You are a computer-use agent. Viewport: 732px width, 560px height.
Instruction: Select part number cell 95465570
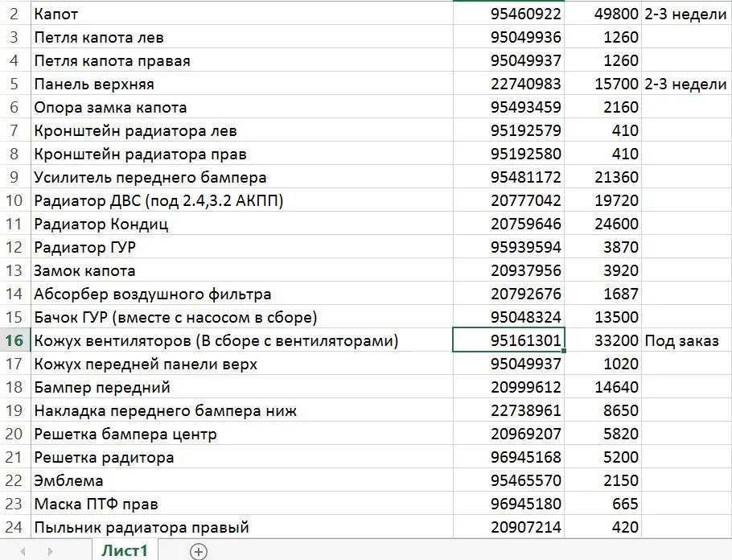[509, 480]
